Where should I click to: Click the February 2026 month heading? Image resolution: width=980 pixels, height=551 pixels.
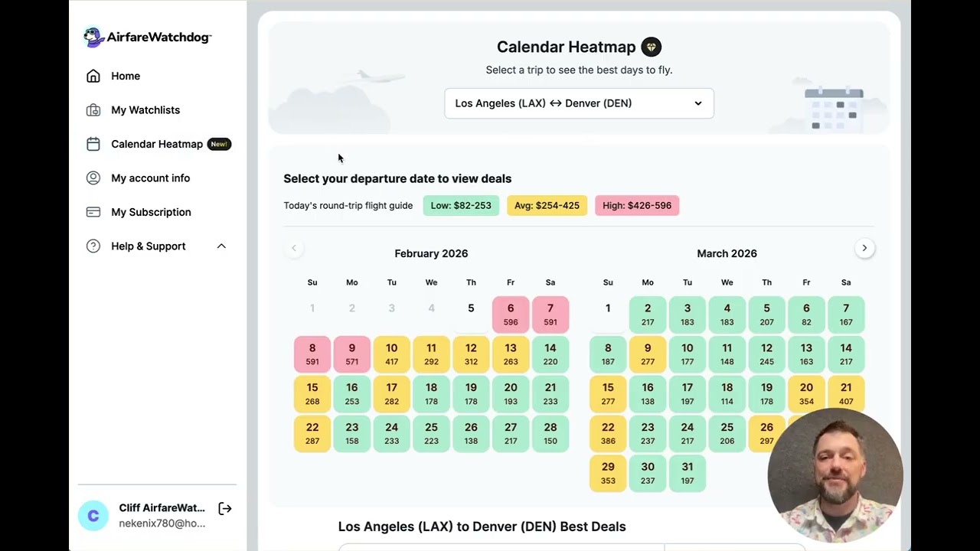tap(431, 253)
